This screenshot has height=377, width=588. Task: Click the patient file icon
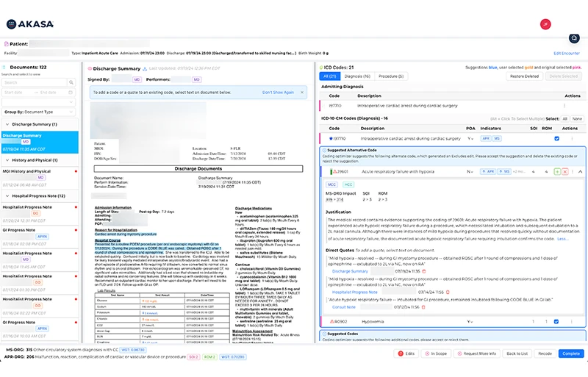pos(6,44)
